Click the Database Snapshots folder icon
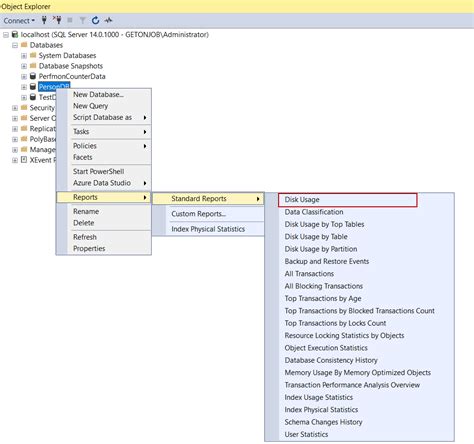 [33, 66]
